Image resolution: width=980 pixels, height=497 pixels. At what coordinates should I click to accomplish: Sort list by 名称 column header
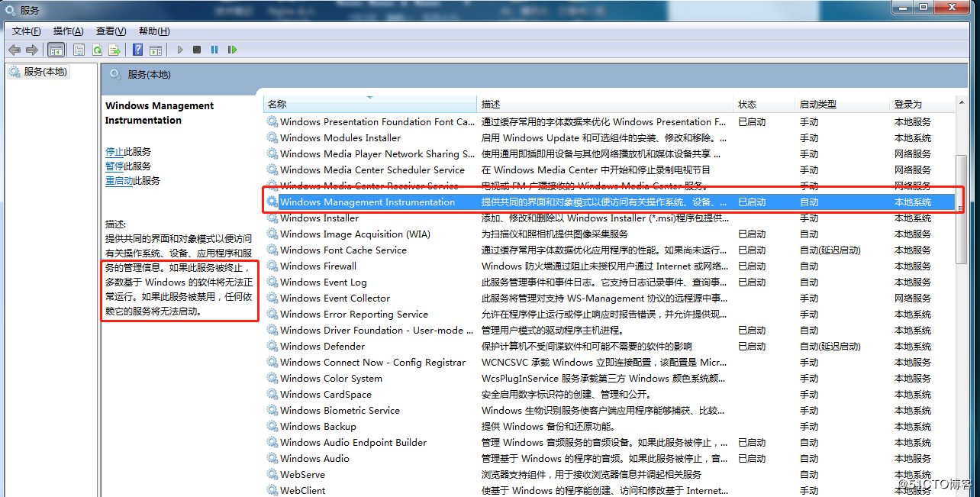pos(277,105)
